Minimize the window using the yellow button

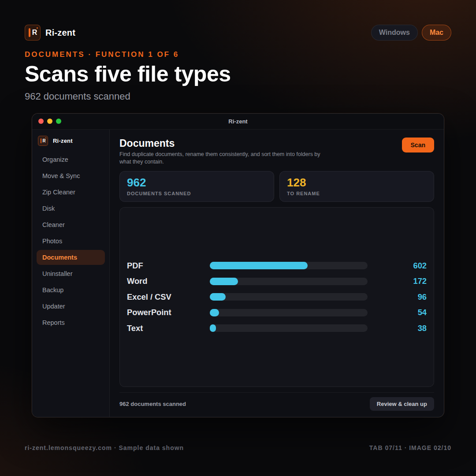click(50, 122)
